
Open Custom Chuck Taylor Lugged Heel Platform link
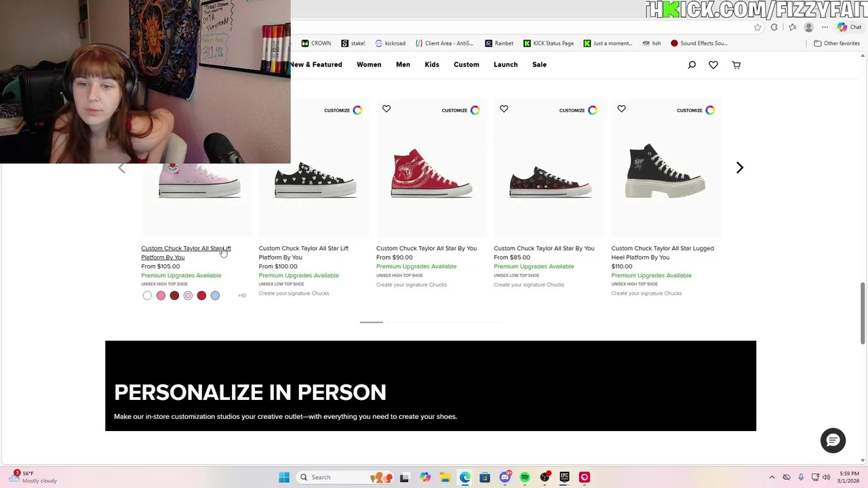(663, 253)
